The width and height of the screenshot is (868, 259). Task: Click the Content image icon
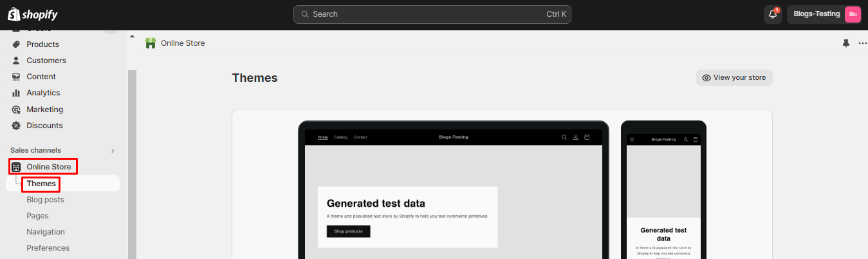pyautogui.click(x=16, y=77)
